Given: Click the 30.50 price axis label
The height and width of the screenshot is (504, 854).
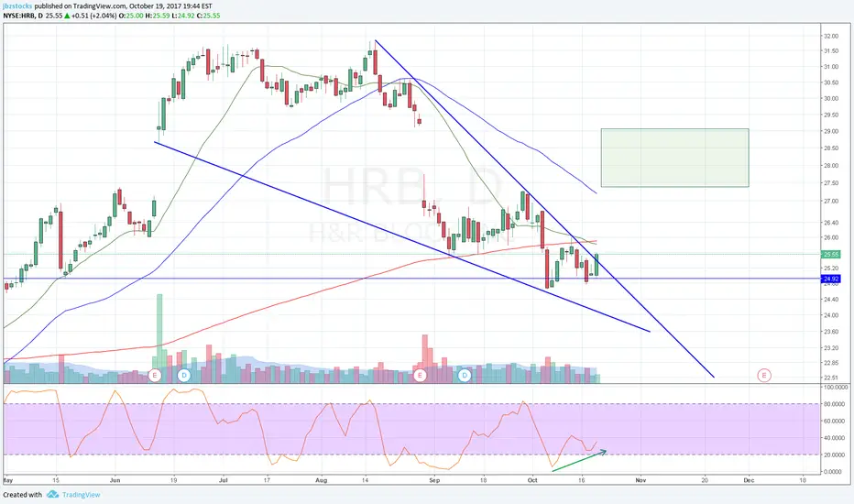Looking at the screenshot, I should click(830, 82).
